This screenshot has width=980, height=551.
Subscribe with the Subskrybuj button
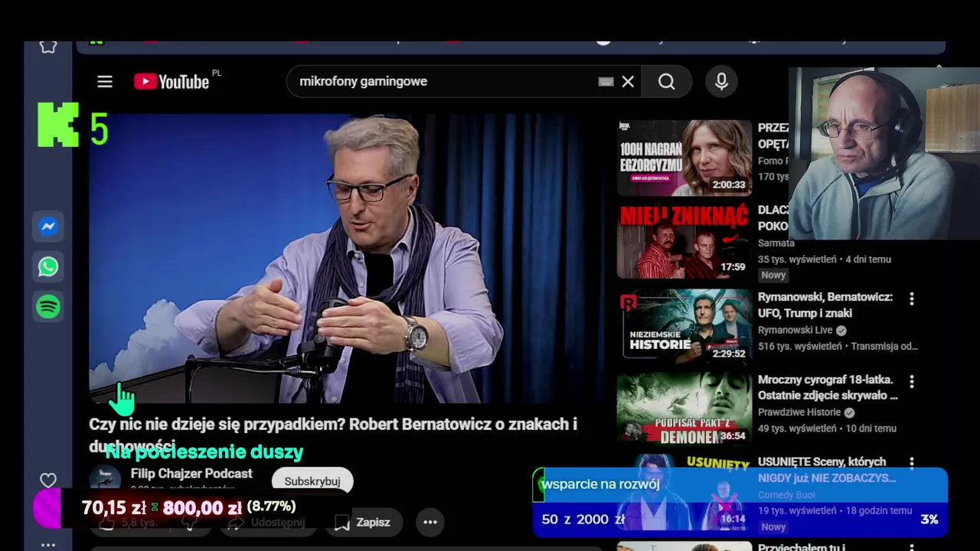coord(312,481)
